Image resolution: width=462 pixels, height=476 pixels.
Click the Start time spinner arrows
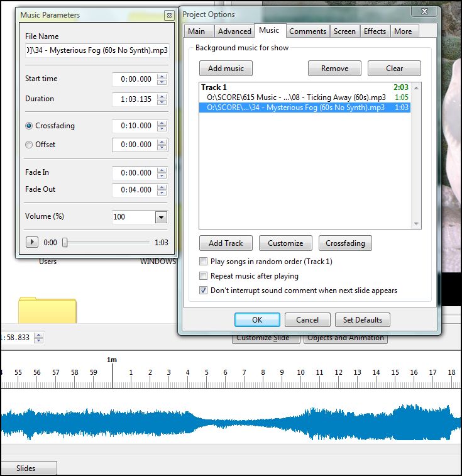pyautogui.click(x=162, y=79)
